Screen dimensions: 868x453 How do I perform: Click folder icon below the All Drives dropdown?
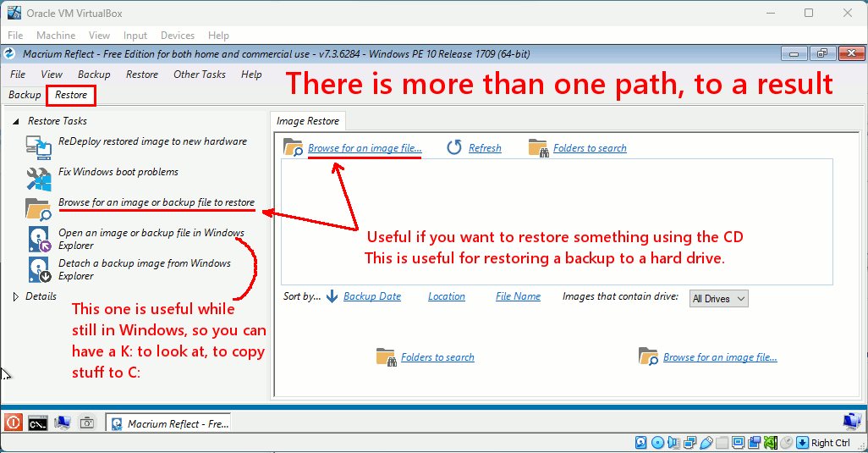pos(648,356)
